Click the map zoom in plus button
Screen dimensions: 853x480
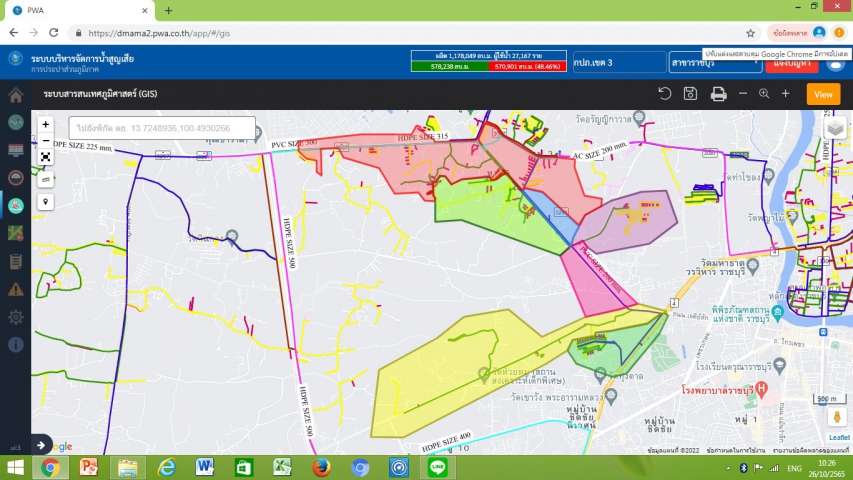46,125
